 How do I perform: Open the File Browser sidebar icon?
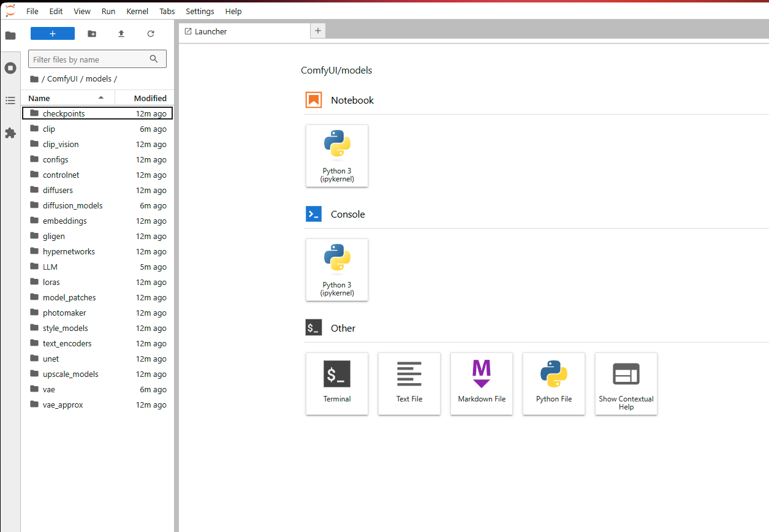[x=10, y=36]
